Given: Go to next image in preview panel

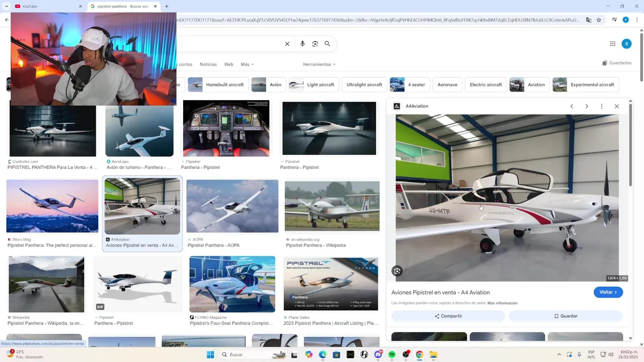Looking at the screenshot, I should [x=587, y=106].
